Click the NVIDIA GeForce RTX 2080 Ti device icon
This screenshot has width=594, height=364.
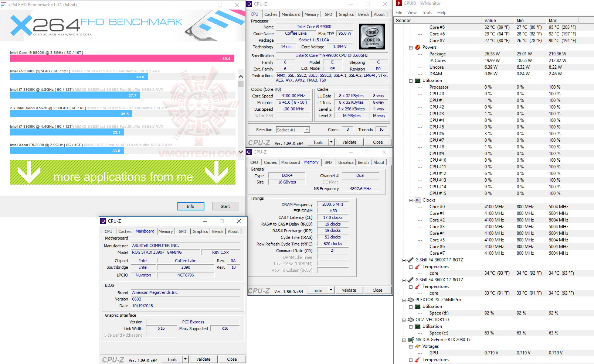pyautogui.click(x=410, y=340)
